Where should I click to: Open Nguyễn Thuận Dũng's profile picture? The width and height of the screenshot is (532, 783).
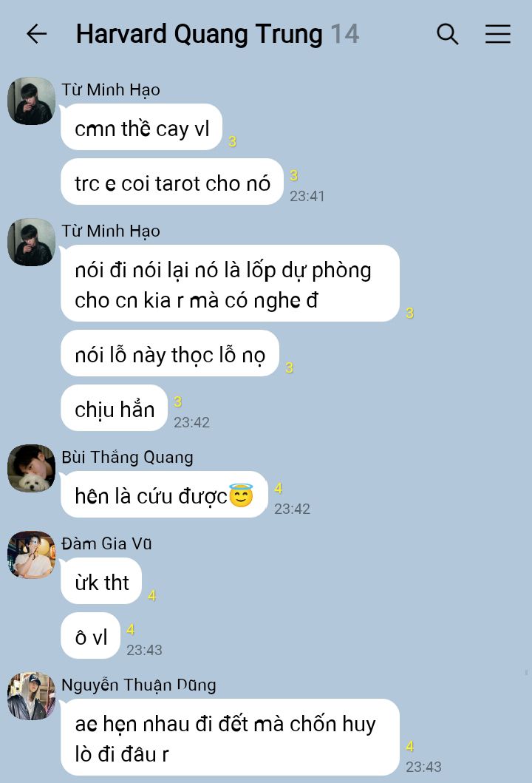(31, 696)
